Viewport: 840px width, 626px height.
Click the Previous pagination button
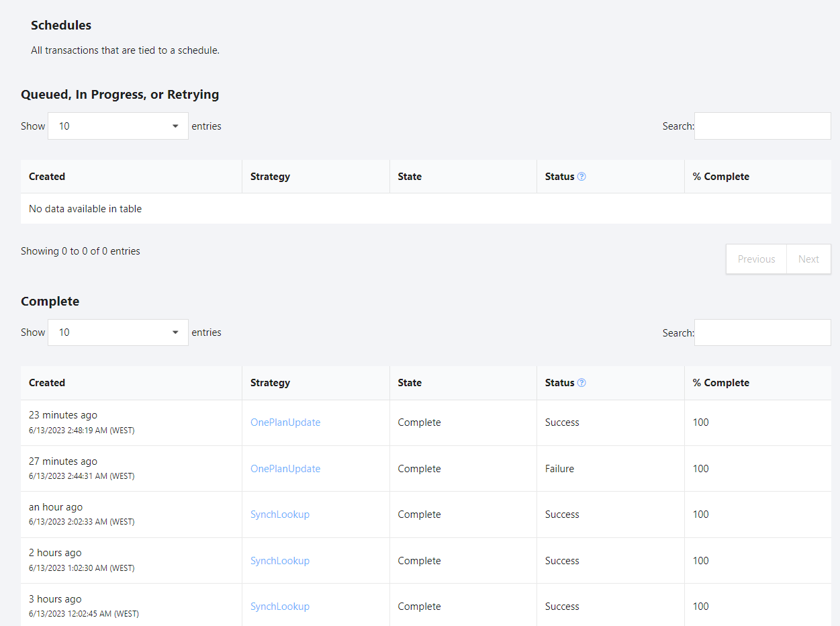tap(756, 259)
